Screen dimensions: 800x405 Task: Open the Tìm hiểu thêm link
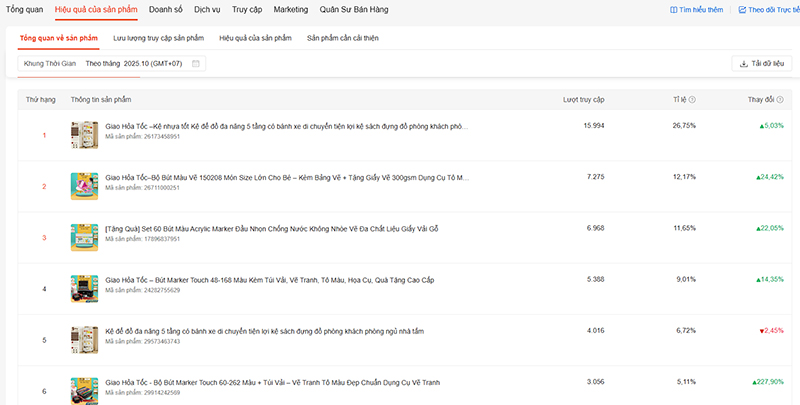click(x=698, y=10)
